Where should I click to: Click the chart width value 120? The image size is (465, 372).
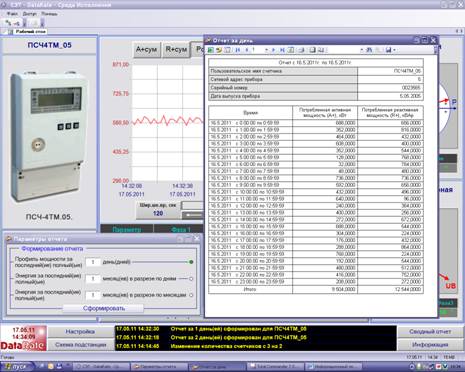coord(158,213)
